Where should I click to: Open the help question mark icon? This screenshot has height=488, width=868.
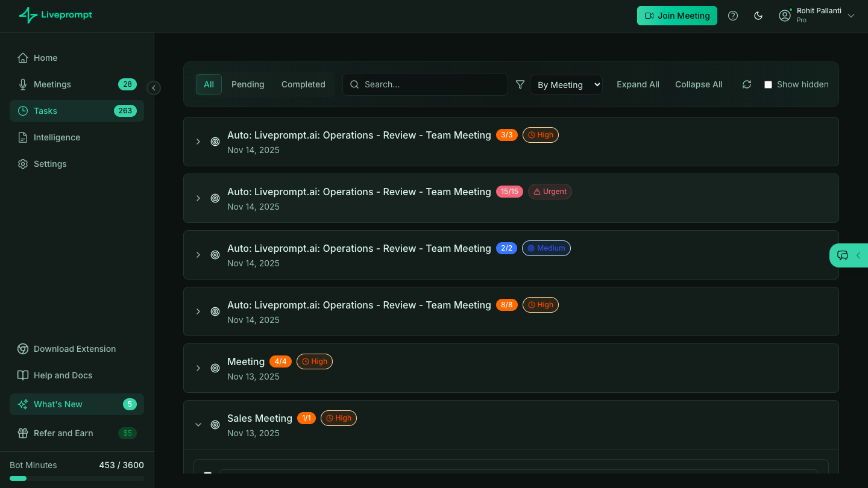[x=733, y=16]
